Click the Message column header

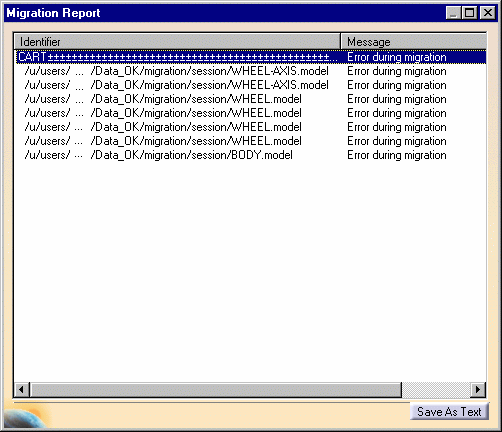pyautogui.click(x=413, y=42)
